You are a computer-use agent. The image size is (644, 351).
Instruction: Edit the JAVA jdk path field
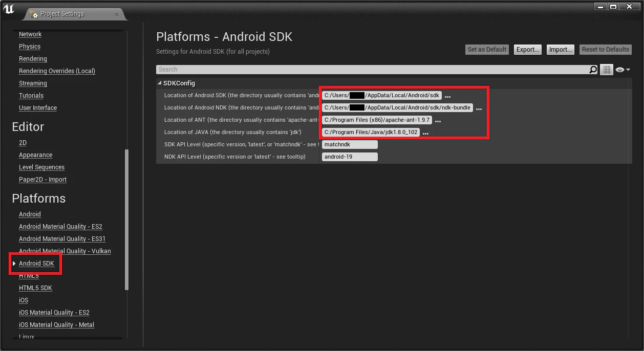tap(371, 132)
